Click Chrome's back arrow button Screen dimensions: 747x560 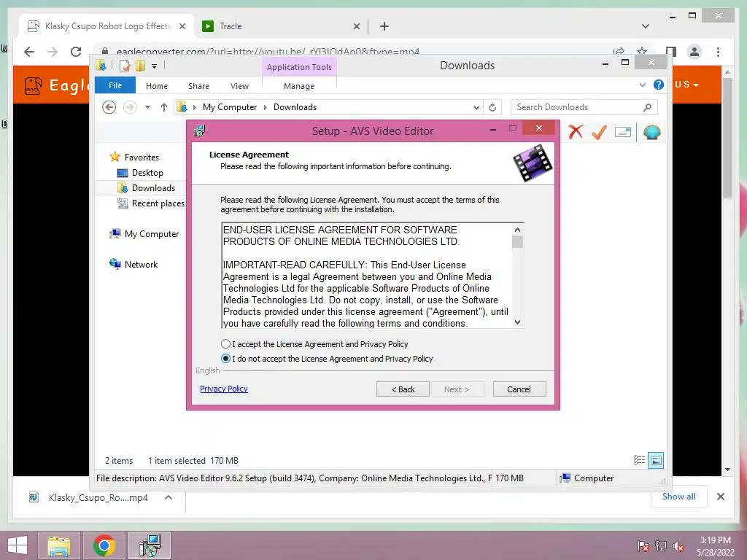pyautogui.click(x=29, y=52)
